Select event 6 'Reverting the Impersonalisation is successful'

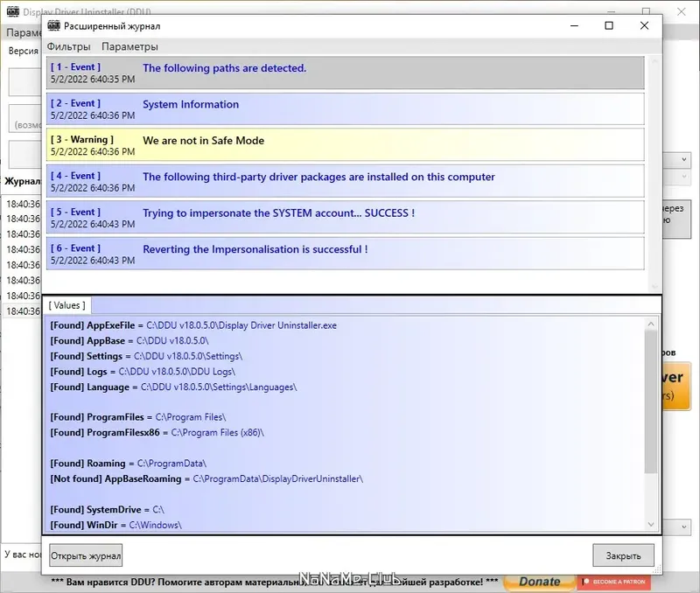[345, 254]
